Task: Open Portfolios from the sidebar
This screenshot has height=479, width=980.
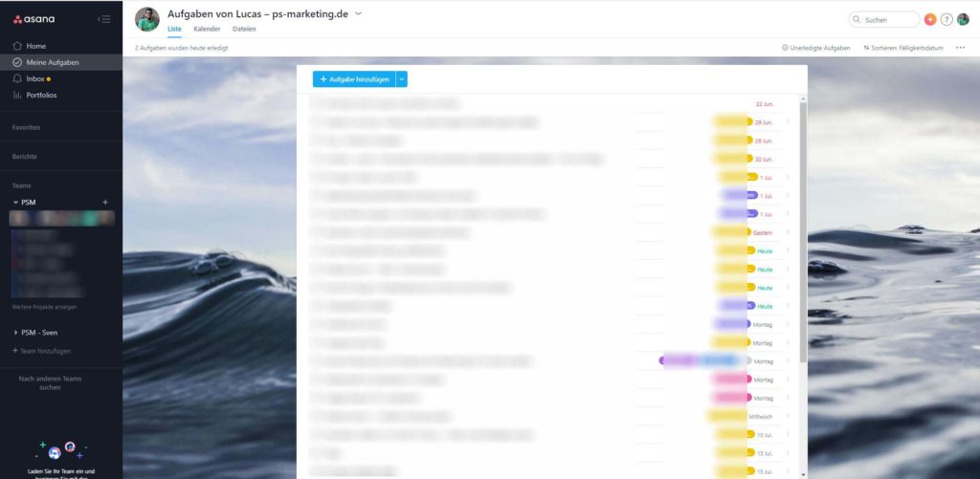Action: [x=41, y=95]
